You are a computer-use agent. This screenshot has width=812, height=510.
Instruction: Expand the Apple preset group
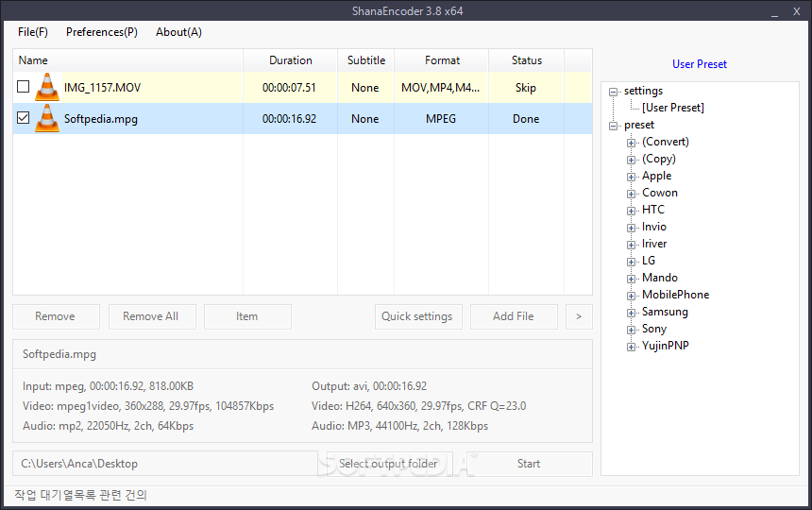(631, 177)
